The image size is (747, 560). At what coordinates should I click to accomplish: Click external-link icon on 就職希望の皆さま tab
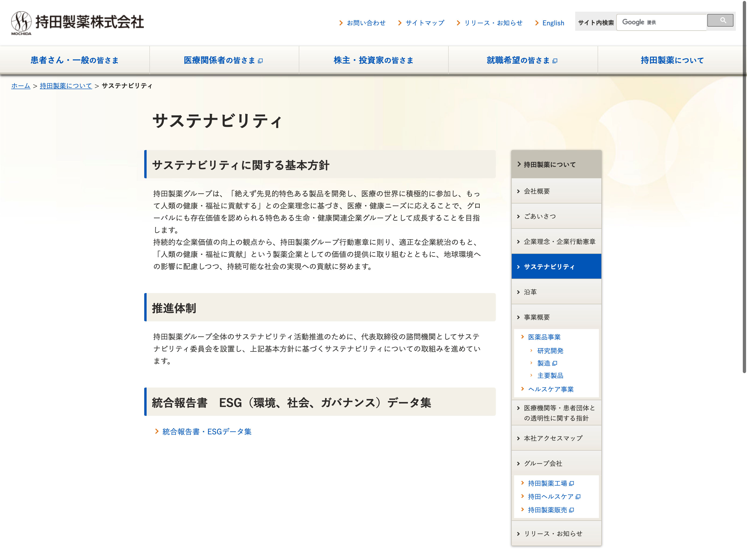click(555, 61)
